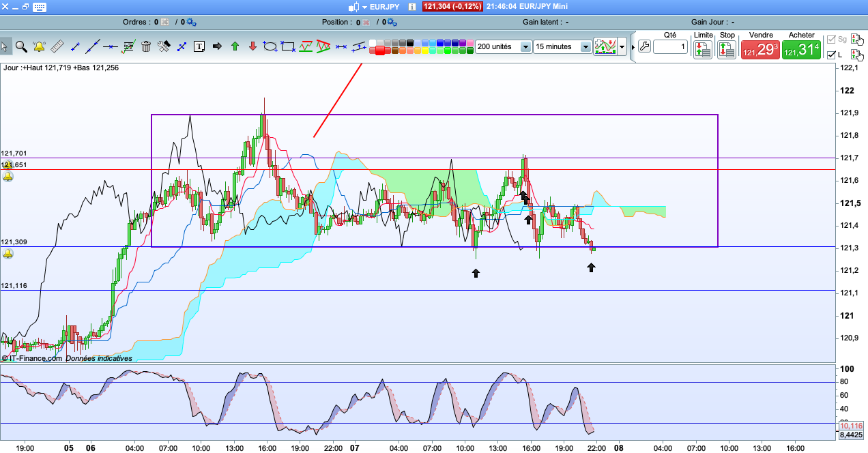Image resolution: width=868 pixels, height=453 pixels.
Task: Select the rectangle drawing tool
Action: 288,46
